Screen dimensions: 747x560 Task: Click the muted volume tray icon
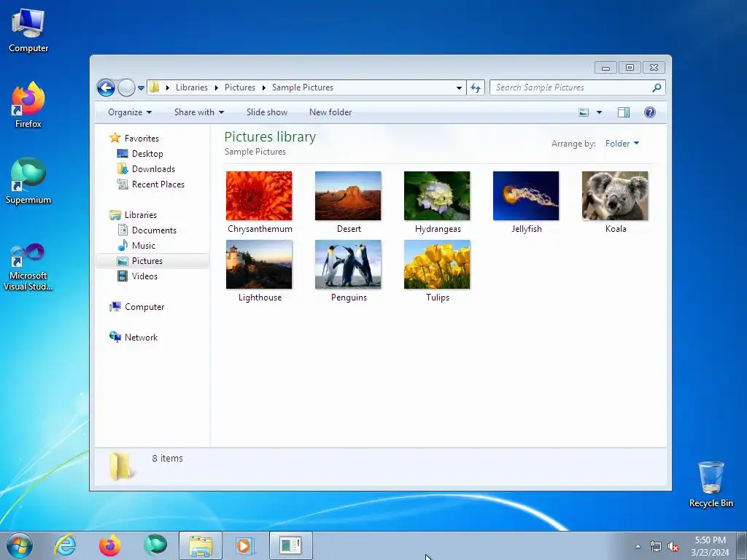(673, 547)
